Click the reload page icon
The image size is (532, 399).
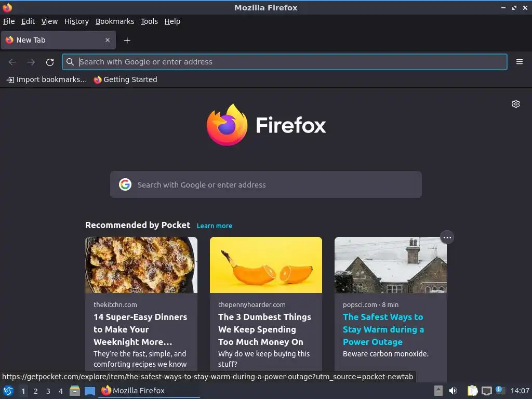point(50,62)
